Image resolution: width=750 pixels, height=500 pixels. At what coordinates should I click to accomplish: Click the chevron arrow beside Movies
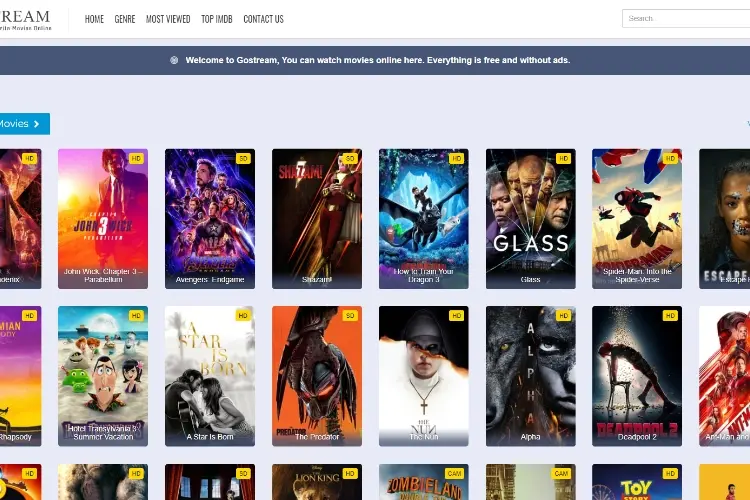[x=37, y=124]
